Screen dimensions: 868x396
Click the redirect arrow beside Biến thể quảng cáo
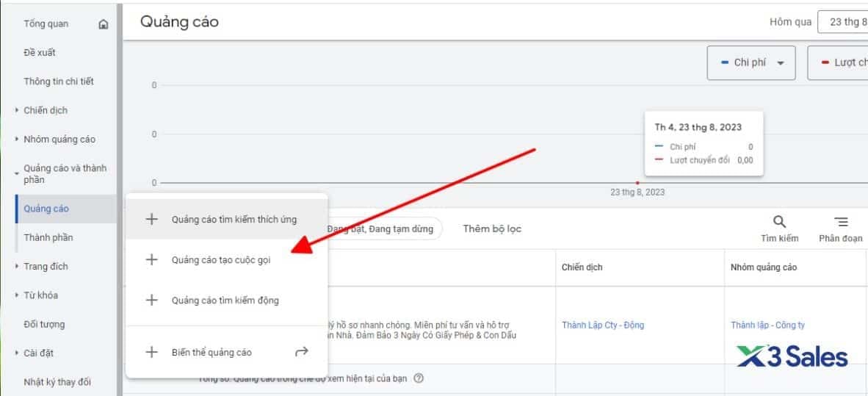[301, 352]
